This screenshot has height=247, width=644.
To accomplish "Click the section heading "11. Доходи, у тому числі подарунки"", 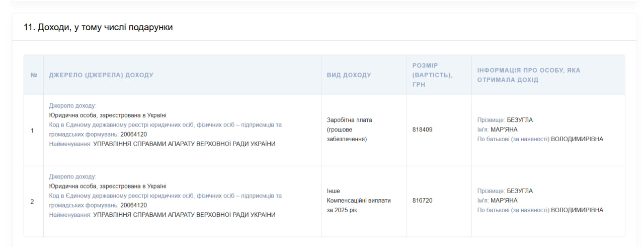I will pyautogui.click(x=98, y=27).
